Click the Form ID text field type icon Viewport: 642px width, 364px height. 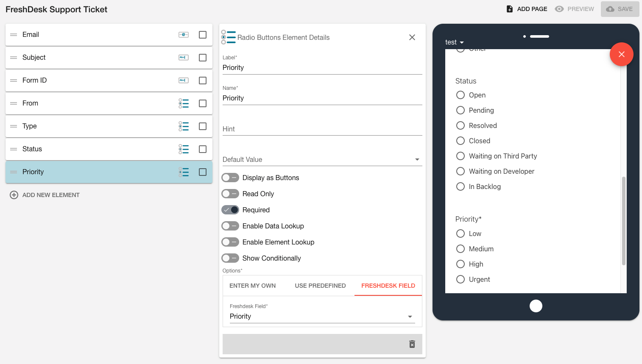click(x=184, y=81)
